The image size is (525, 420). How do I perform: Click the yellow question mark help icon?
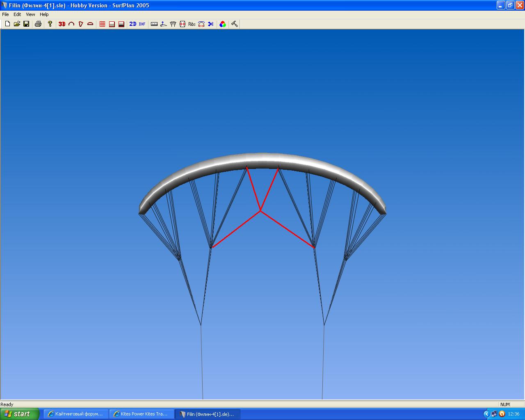click(x=50, y=24)
